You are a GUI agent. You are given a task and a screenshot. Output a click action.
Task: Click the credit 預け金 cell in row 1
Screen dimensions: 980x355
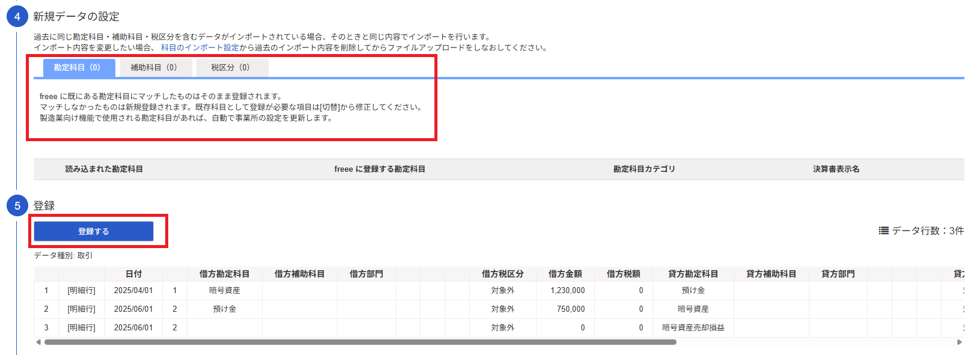(x=693, y=291)
